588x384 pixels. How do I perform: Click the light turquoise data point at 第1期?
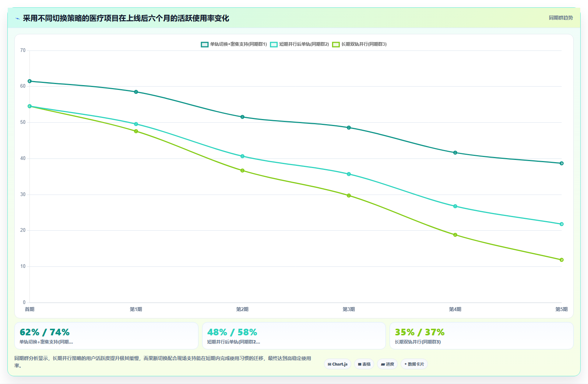pos(136,124)
